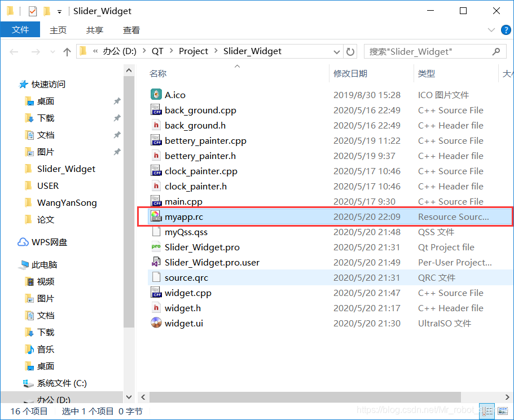Click the search magnifier icon

[x=496, y=51]
